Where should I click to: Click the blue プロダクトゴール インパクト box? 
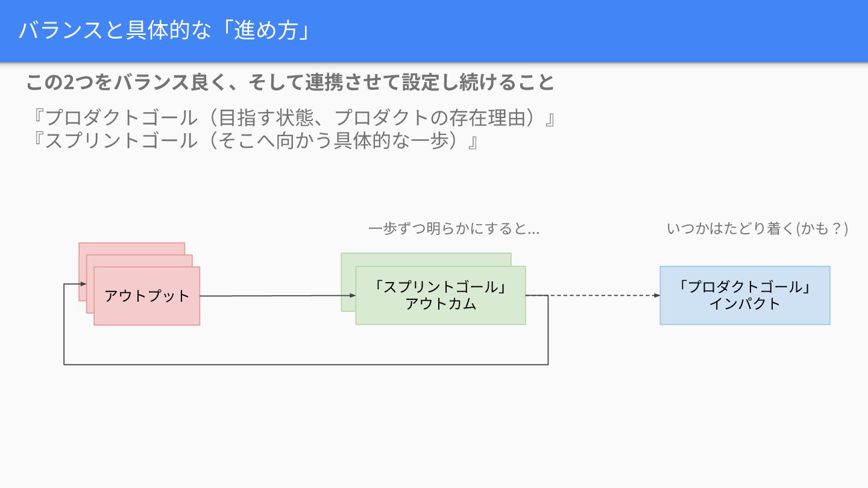pos(744,295)
